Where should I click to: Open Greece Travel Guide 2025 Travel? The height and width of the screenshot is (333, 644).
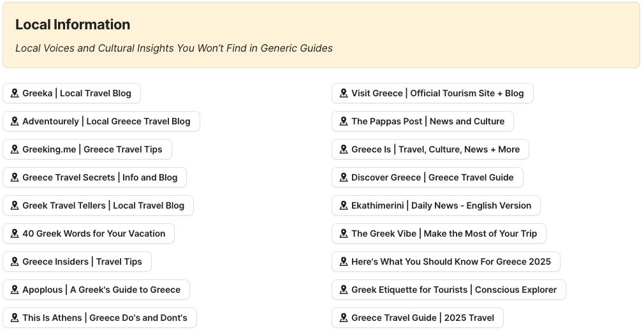422,318
